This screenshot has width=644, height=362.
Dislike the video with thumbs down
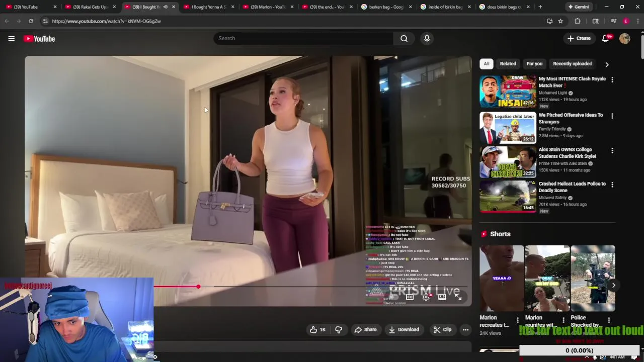[339, 330]
